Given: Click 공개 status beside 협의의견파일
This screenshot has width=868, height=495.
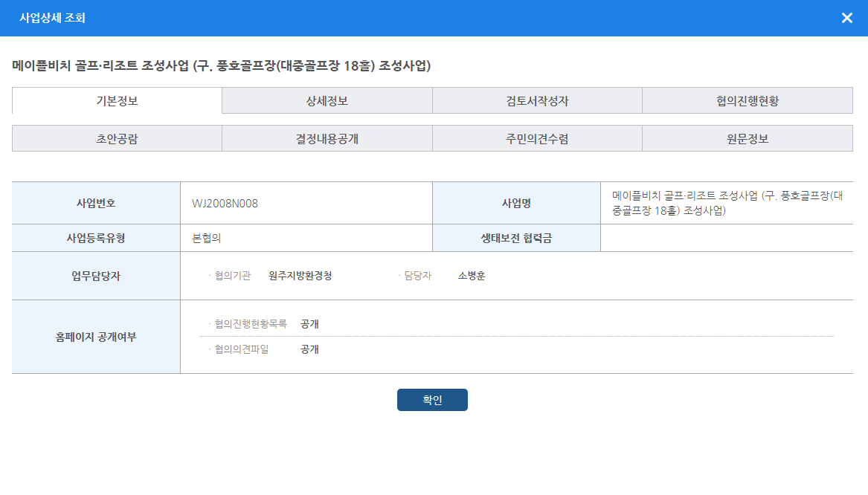Looking at the screenshot, I should coord(309,349).
